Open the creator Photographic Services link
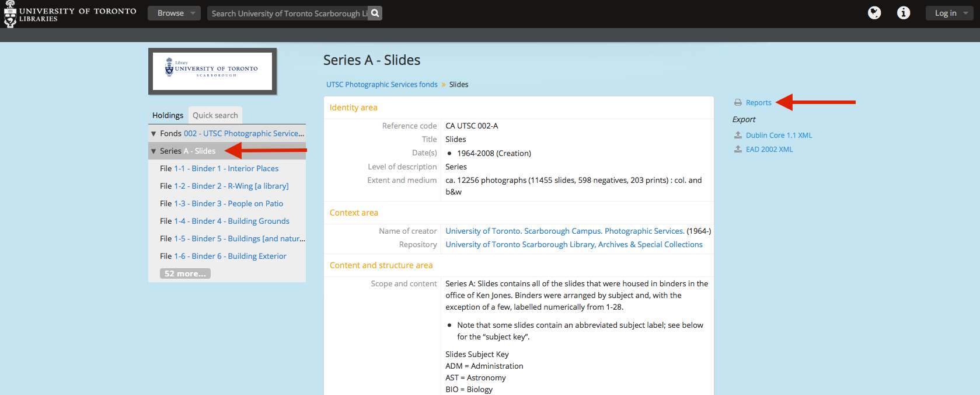The width and height of the screenshot is (980, 395). pos(565,231)
